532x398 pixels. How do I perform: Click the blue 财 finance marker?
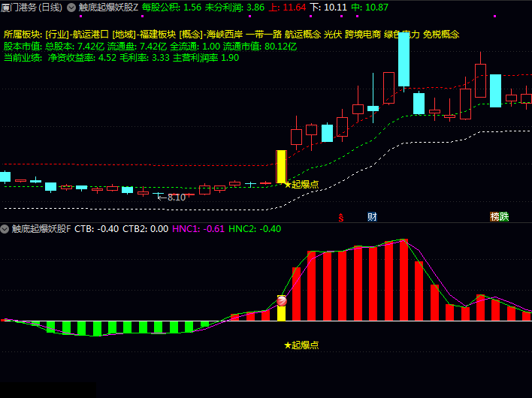[x=372, y=217]
